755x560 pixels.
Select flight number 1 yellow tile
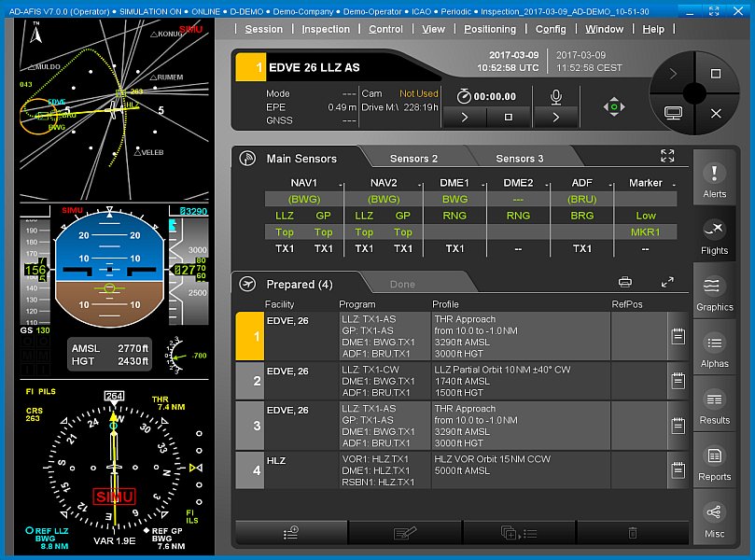250,336
